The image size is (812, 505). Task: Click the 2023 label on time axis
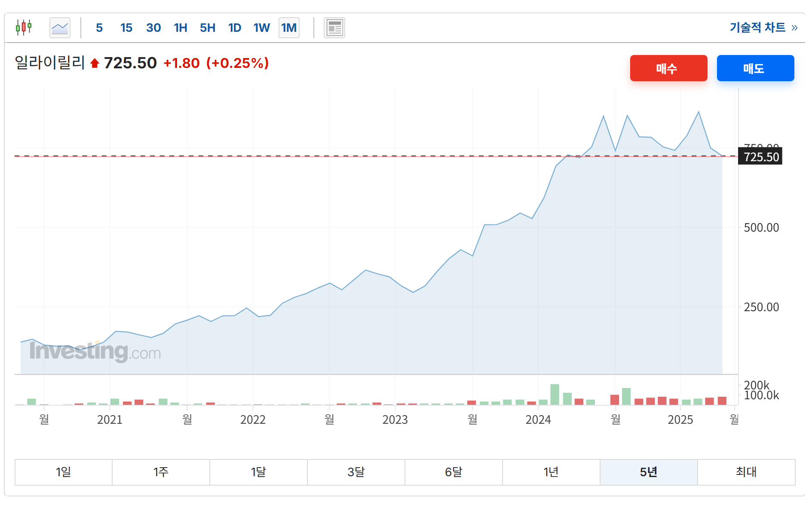(x=395, y=419)
